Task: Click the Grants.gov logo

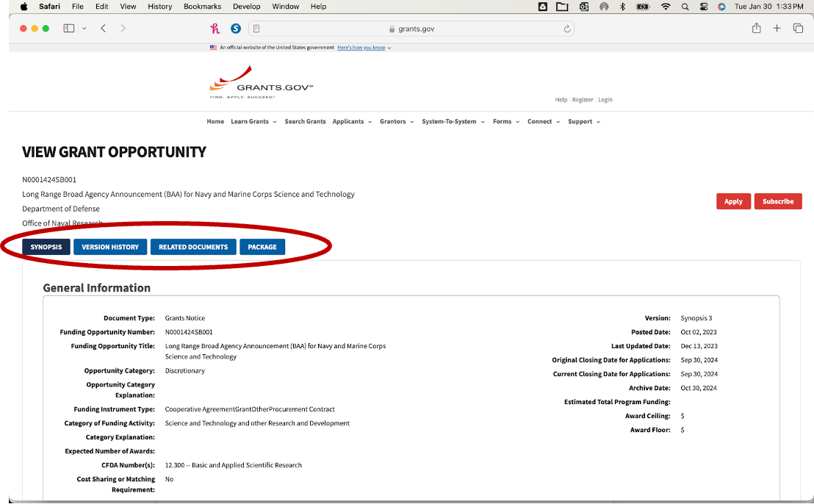Action: click(x=261, y=82)
